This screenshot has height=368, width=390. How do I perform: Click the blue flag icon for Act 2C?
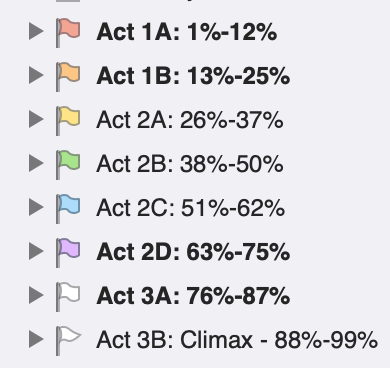68,208
